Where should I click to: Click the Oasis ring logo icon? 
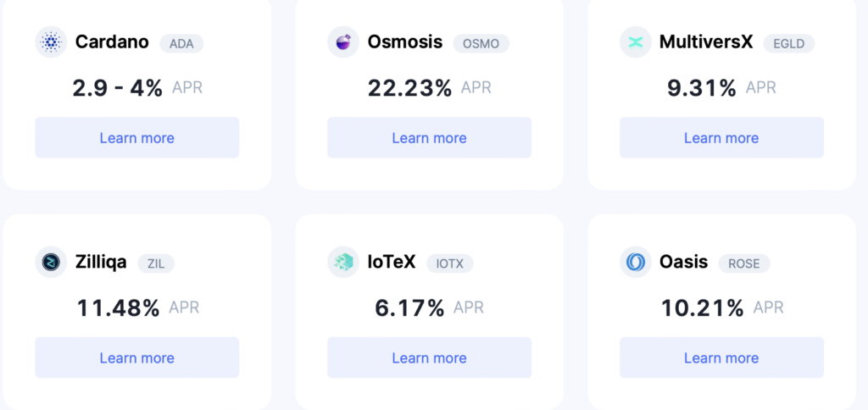[x=636, y=263]
